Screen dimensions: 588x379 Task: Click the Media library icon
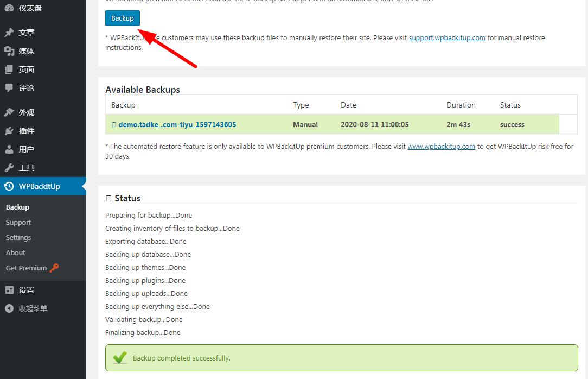click(9, 51)
